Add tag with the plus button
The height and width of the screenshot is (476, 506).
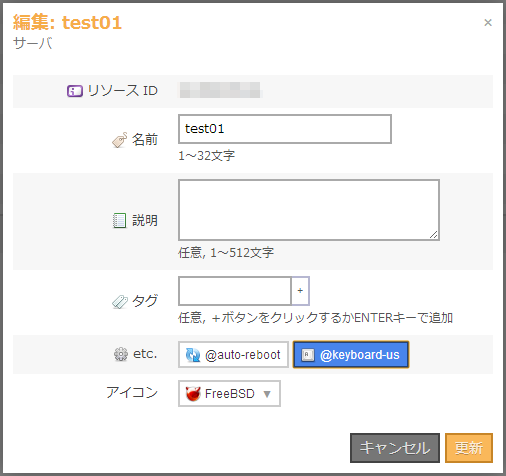point(300,291)
